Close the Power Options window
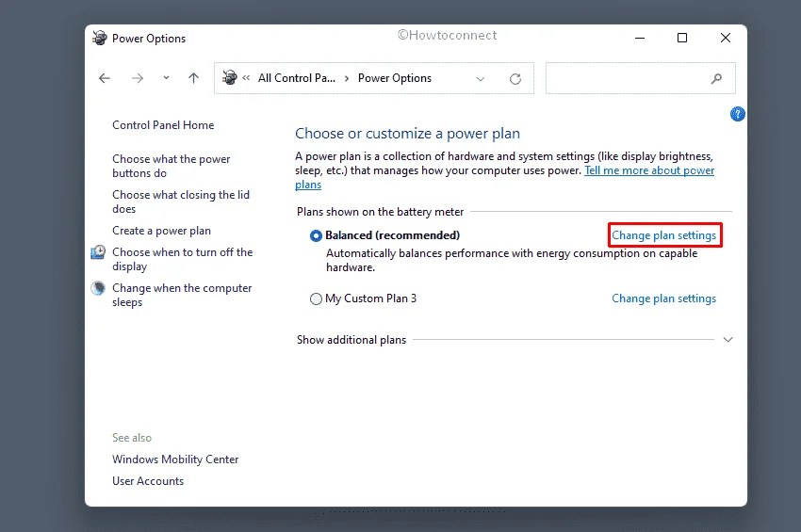The width and height of the screenshot is (801, 532). [x=726, y=38]
